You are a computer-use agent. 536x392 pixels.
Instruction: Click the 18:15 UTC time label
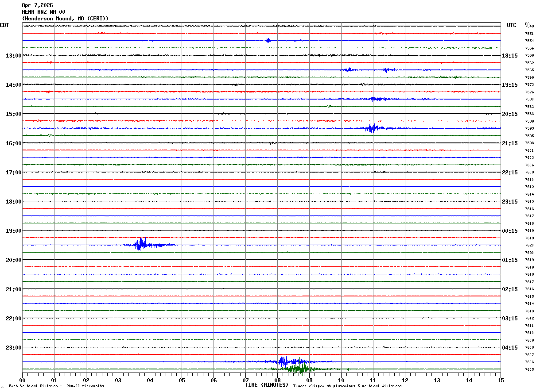(x=510, y=56)
